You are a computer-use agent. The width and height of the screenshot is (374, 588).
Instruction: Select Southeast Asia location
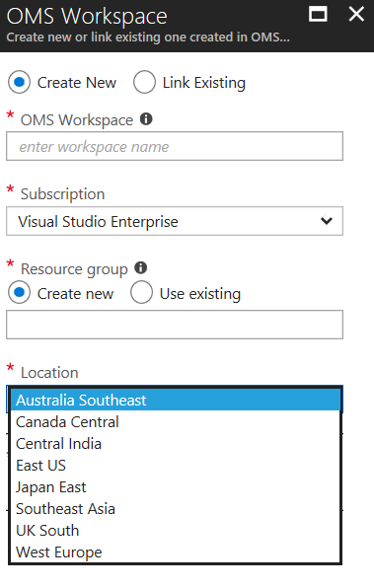[176, 509]
